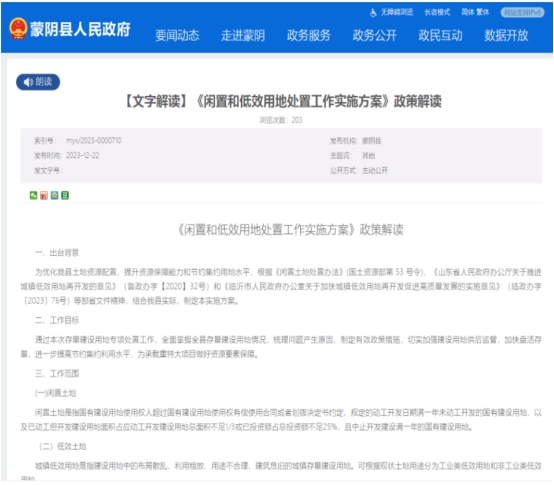Click the 蒙阴县人民政府 site title
The height and width of the screenshot is (485, 554).
click(80, 29)
